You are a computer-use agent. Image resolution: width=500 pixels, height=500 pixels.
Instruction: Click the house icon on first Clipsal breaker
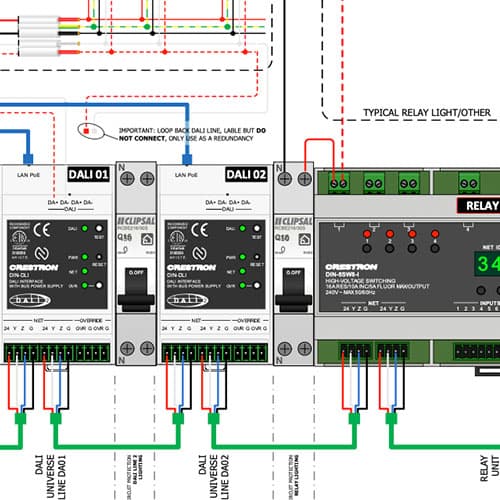[147, 239]
